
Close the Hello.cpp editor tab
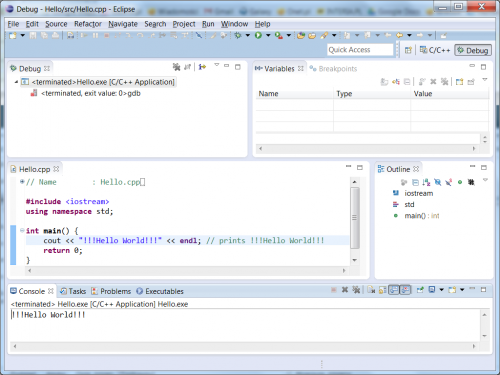point(56,169)
